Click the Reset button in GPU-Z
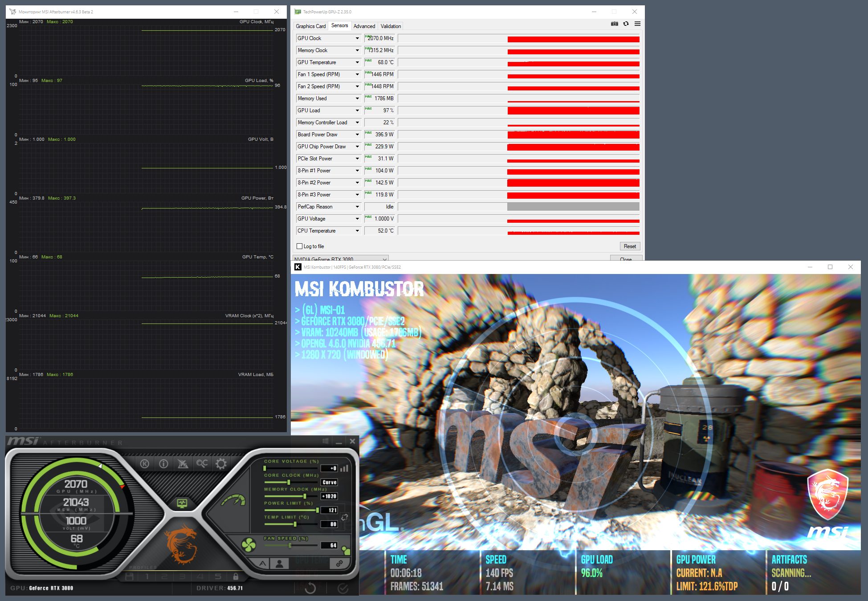The image size is (868, 601). pyautogui.click(x=629, y=246)
